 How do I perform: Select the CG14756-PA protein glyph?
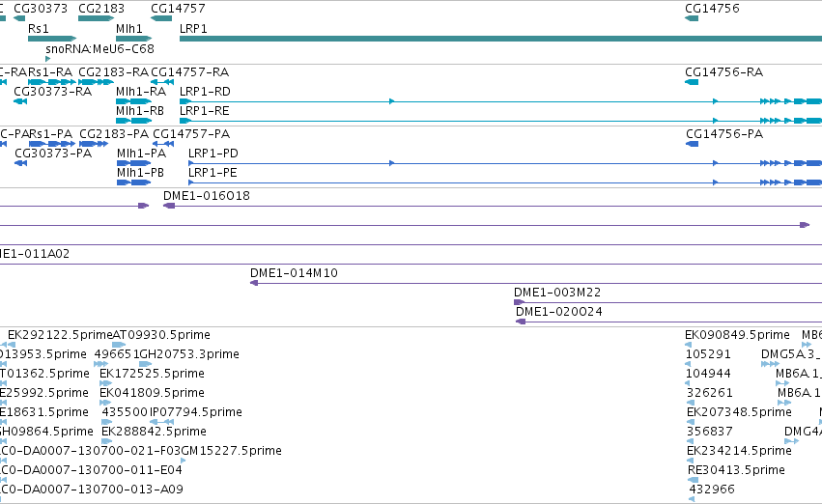coord(692,144)
